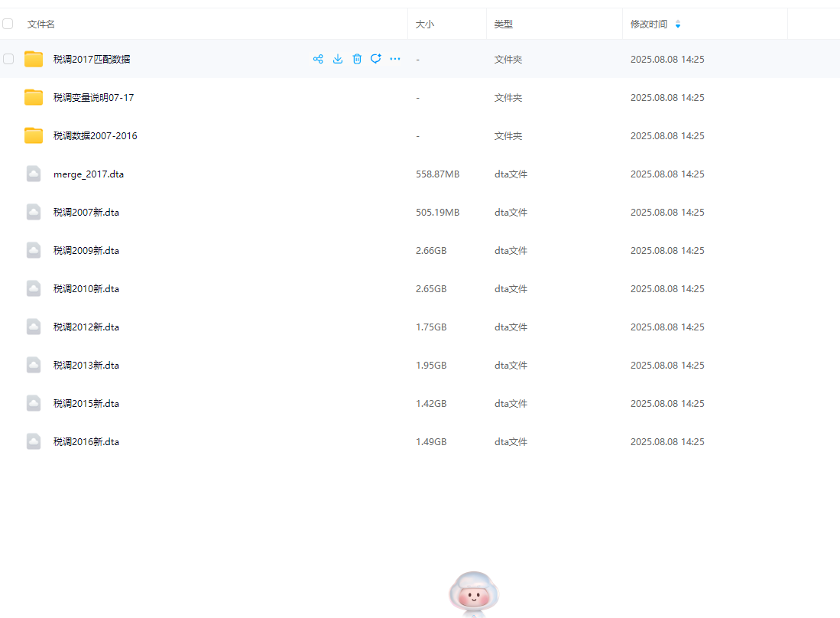Select the file name 税调2007新.dta
The height and width of the screenshot is (618, 840).
tap(86, 213)
